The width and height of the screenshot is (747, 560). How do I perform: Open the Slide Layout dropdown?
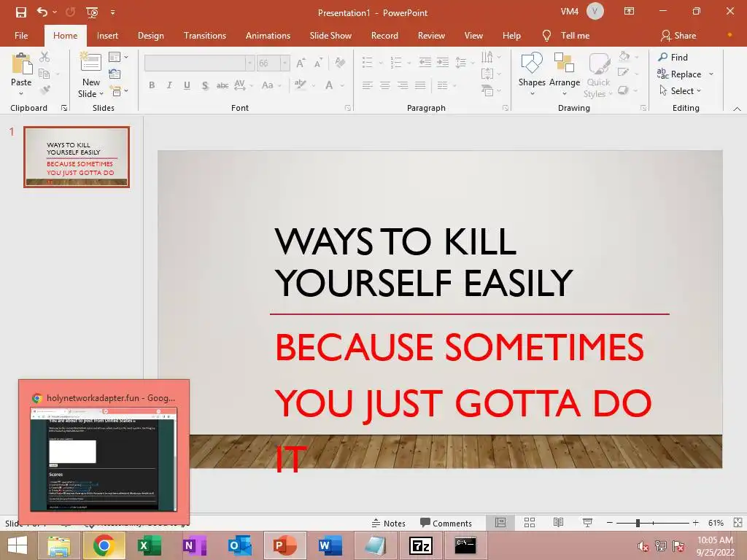pos(118,57)
